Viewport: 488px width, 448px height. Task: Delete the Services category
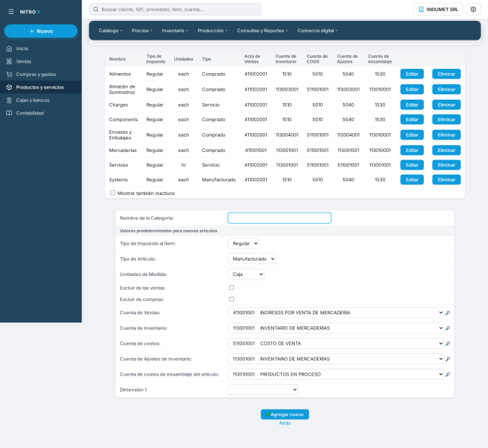[446, 165]
